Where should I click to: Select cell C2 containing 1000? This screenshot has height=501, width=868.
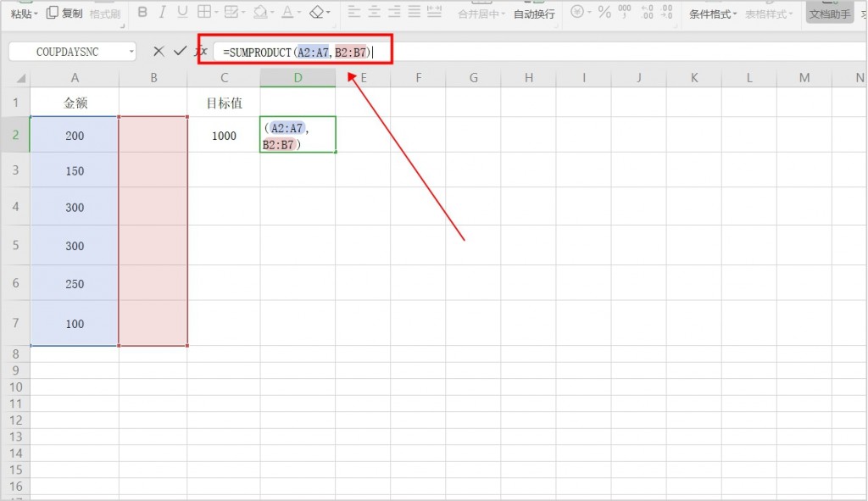tap(224, 136)
